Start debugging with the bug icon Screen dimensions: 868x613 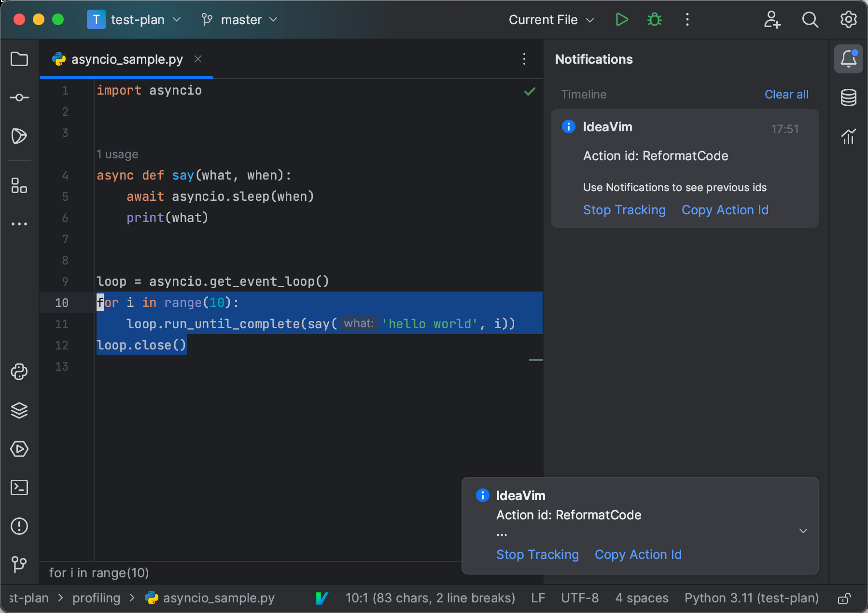655,19
